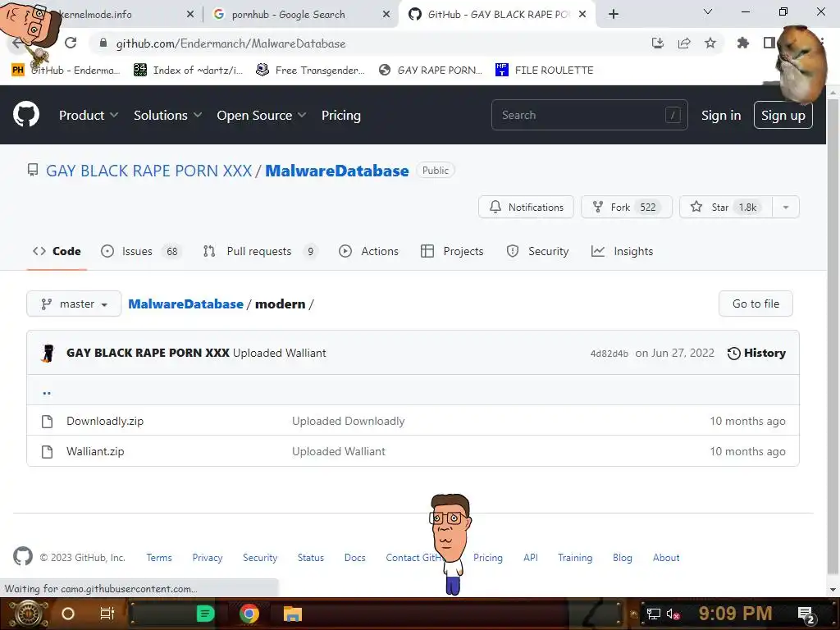The width and height of the screenshot is (840, 630).
Task: Star the repository
Action: 726,207
